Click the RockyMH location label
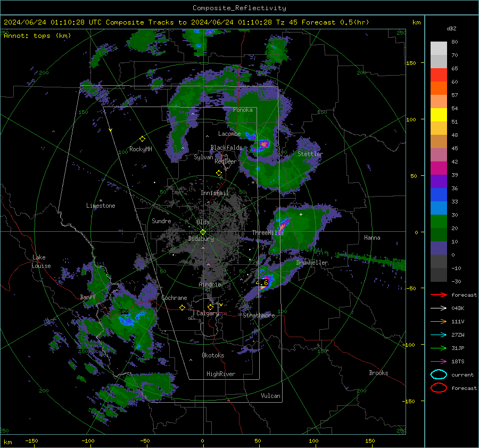 coord(141,149)
